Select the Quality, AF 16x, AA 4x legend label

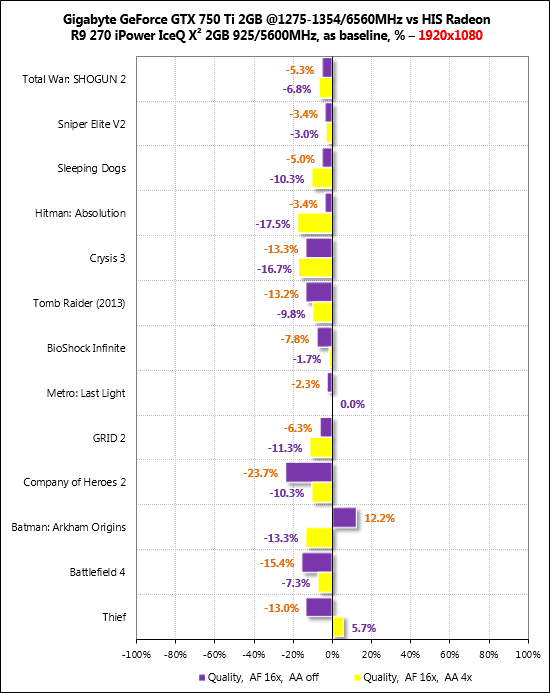[418, 677]
